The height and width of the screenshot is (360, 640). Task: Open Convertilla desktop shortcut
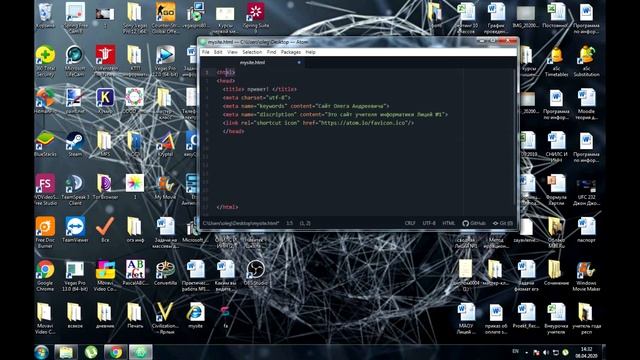(x=165, y=273)
